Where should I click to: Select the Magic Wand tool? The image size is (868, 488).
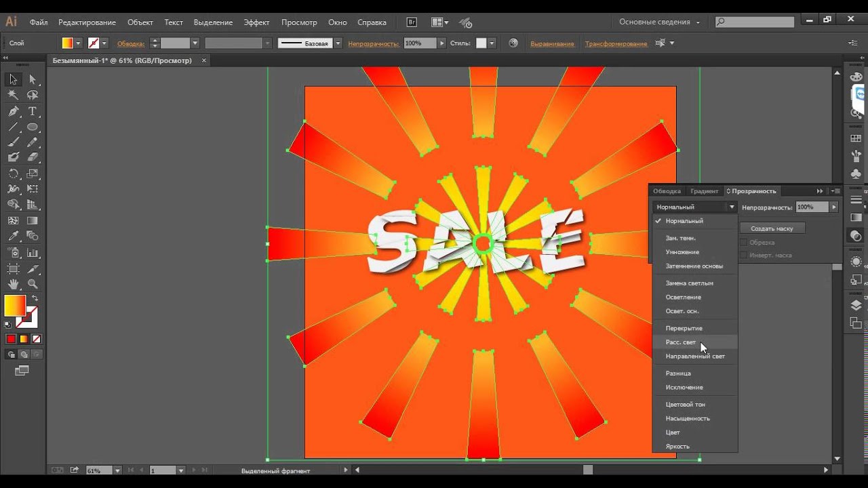pyautogui.click(x=13, y=96)
